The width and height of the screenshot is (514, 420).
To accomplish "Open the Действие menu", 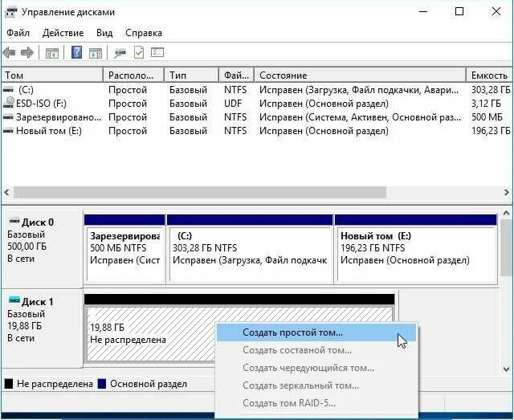I will click(x=63, y=33).
